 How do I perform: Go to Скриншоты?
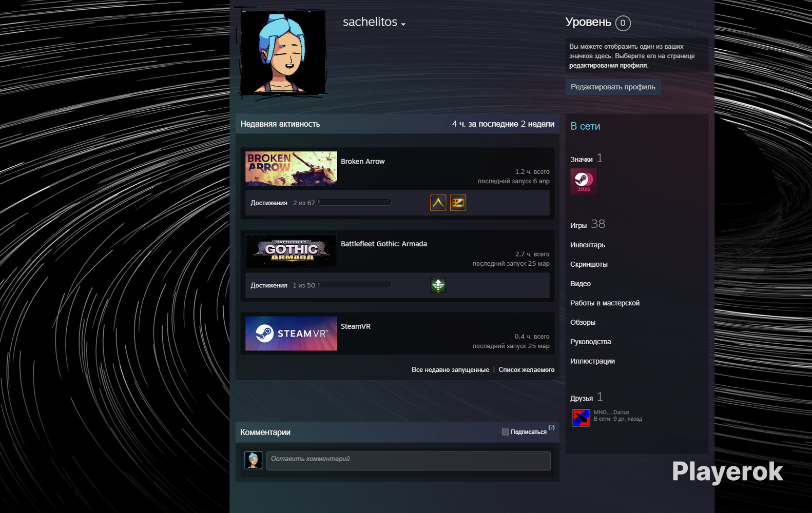point(589,264)
